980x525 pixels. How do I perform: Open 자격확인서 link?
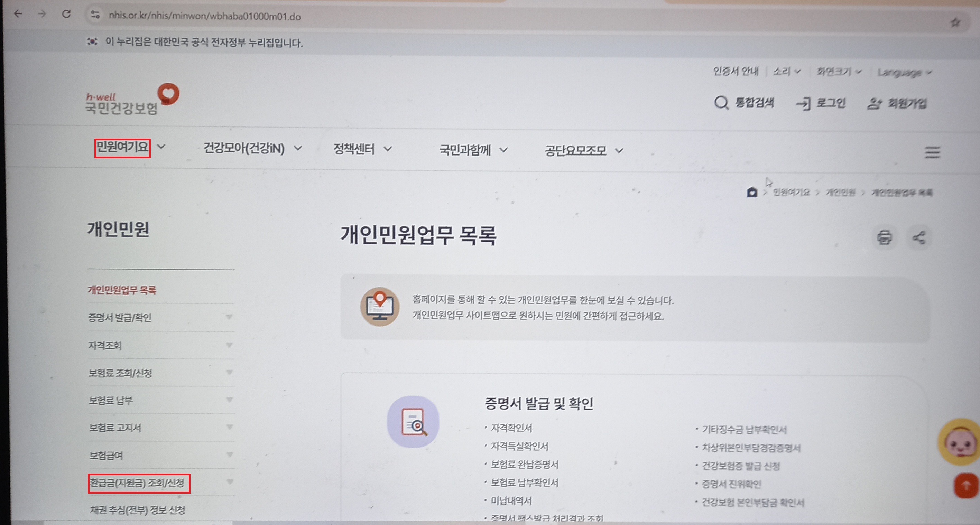coord(511,428)
